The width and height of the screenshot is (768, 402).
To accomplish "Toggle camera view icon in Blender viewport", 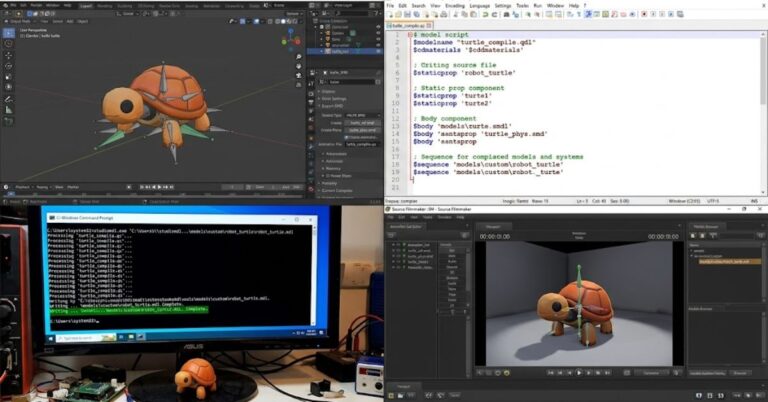I will click(298, 75).
